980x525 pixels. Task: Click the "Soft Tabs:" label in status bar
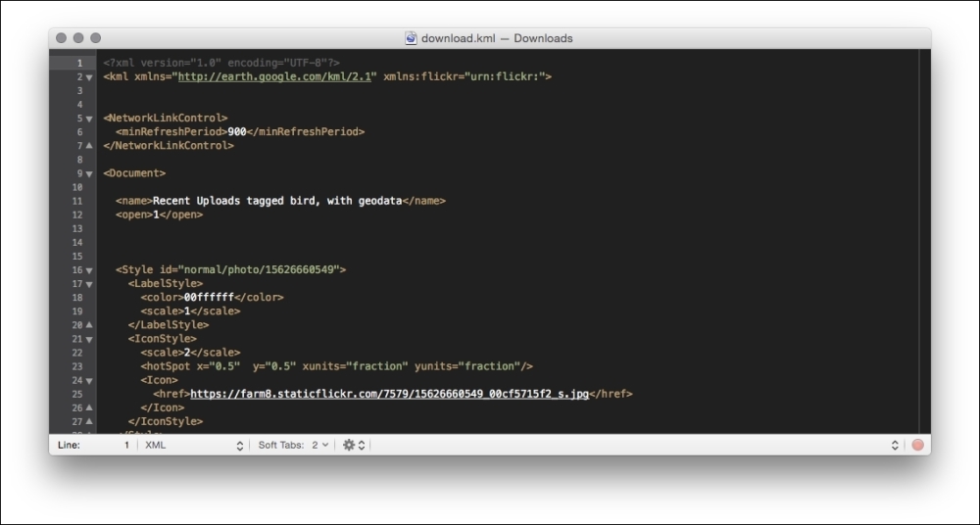coord(280,445)
